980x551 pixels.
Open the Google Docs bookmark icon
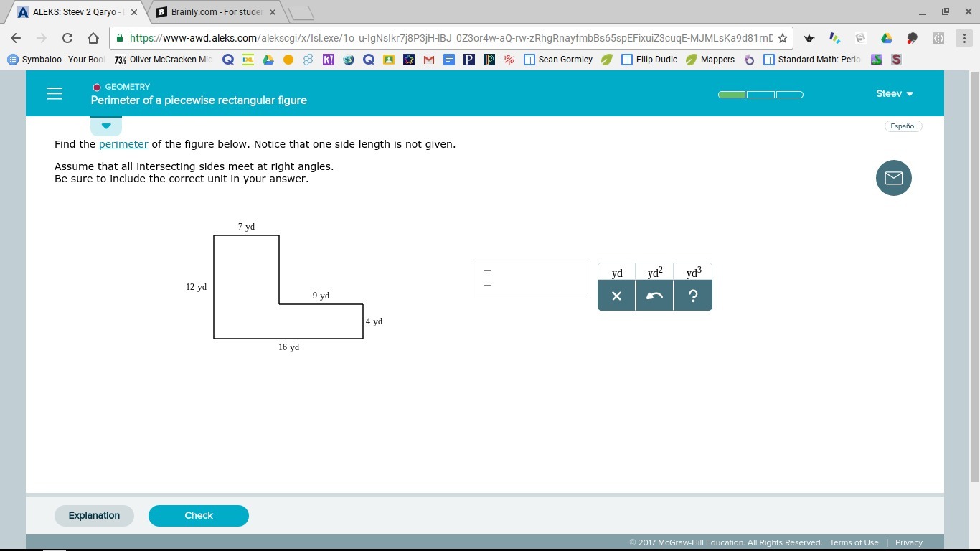pyautogui.click(x=449, y=60)
